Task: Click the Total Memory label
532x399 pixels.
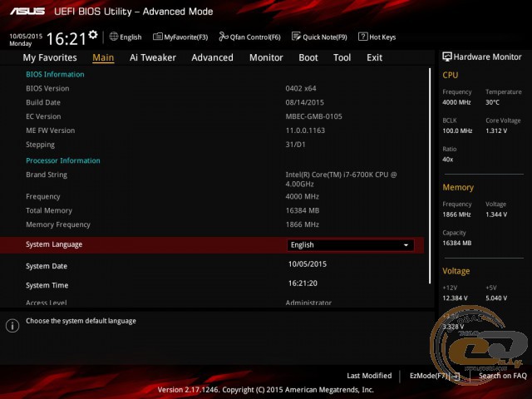Action: 49,210
